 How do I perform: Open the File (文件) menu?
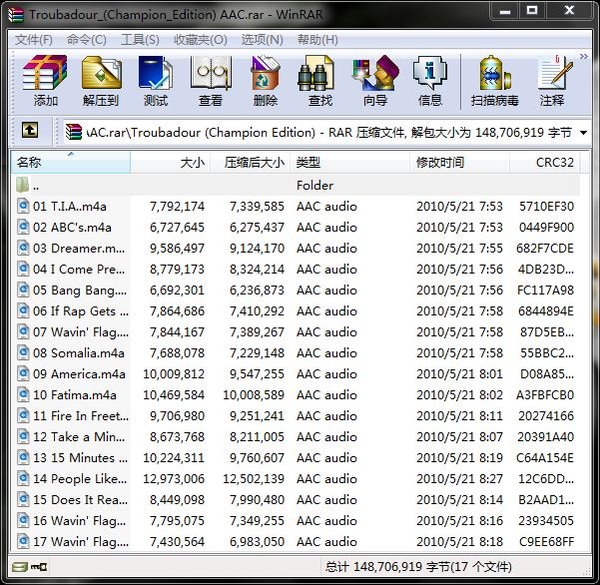(x=34, y=39)
